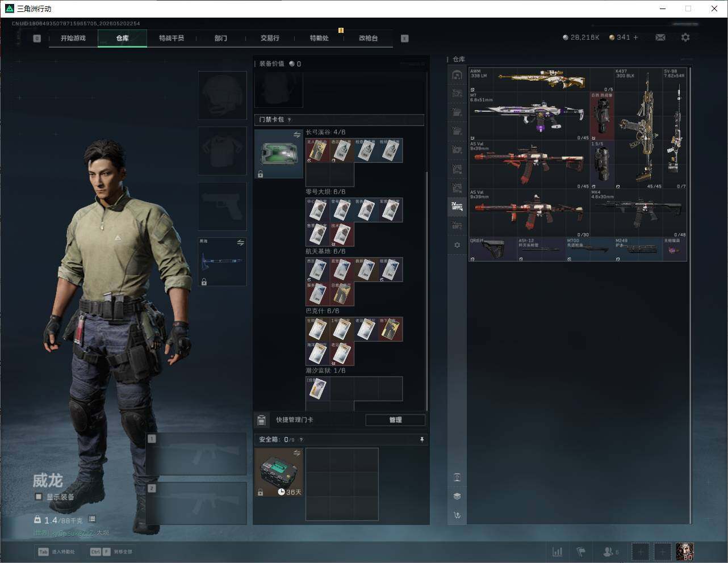728x563 pixels.
Task: Click the 管理 button for keycards
Action: (395, 420)
